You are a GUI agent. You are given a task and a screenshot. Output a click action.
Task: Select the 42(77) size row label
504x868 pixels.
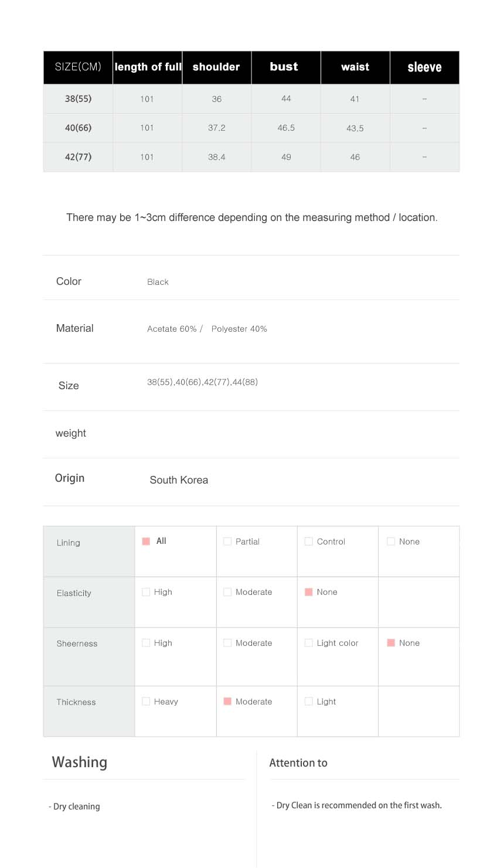point(78,157)
